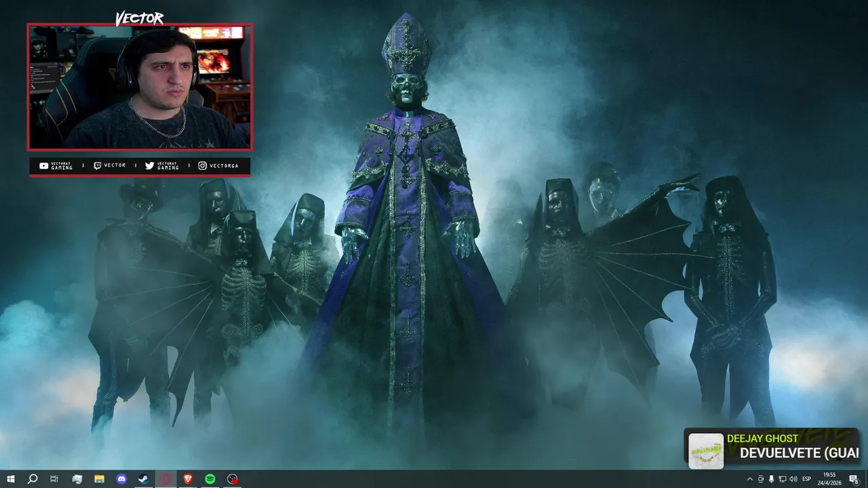Show hidden system tray icons
Viewport: 868px width, 488px height.
[x=749, y=479]
